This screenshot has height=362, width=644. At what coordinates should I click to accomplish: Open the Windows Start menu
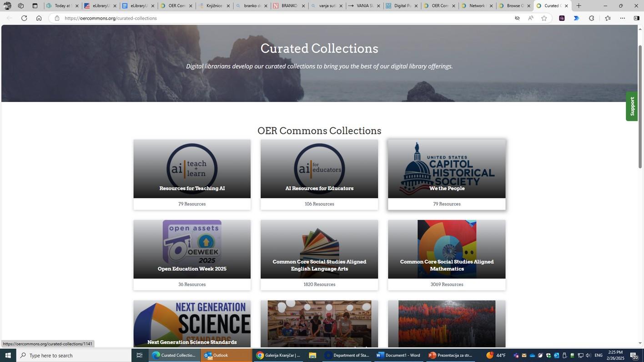click(8, 355)
